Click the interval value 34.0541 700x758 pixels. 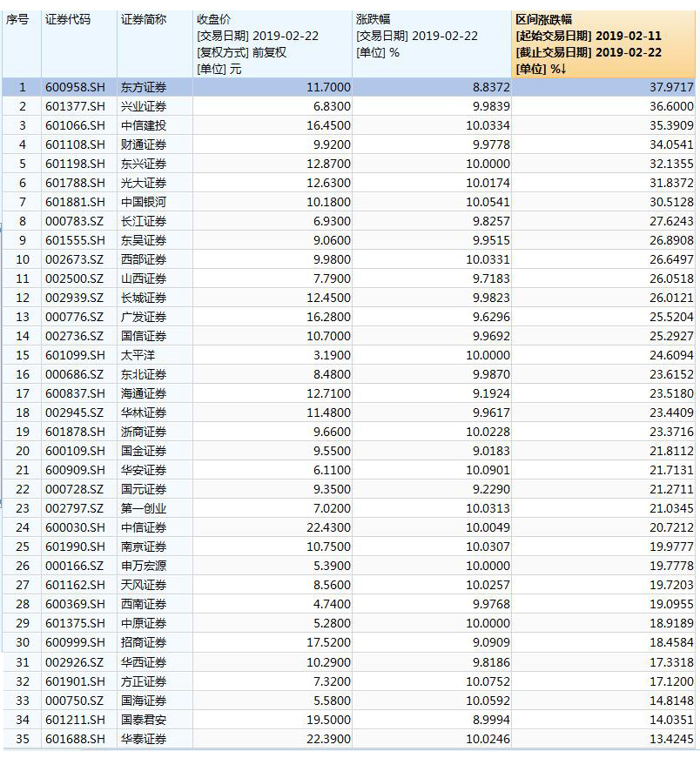click(671, 144)
